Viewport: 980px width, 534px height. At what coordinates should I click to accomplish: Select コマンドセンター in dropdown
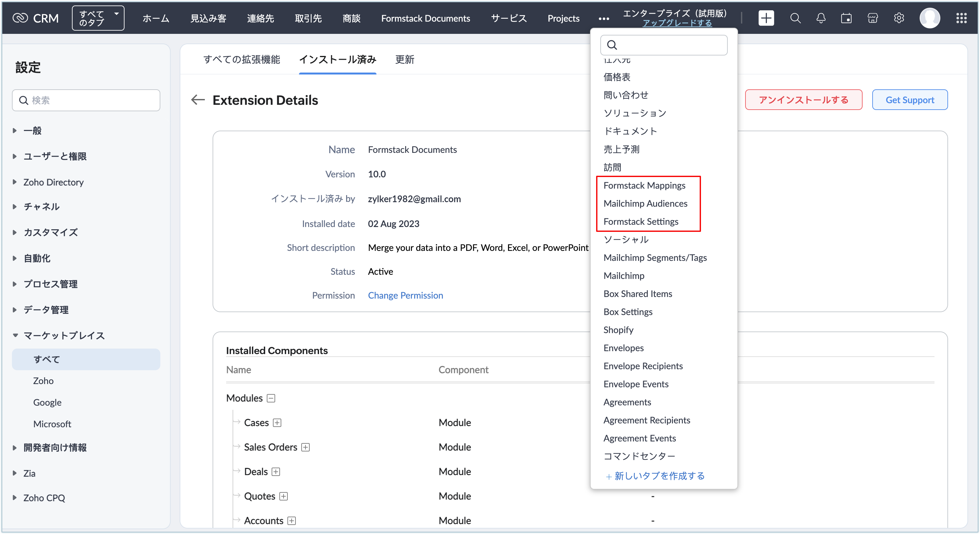[639, 456]
